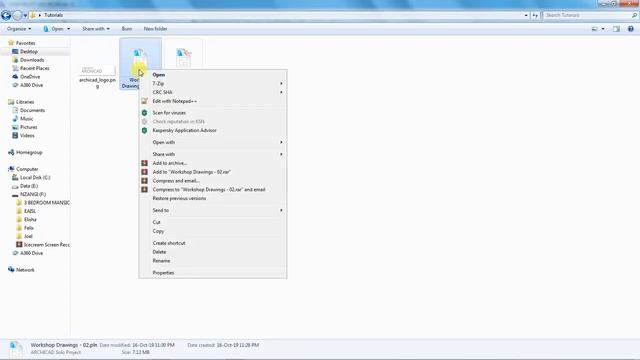
Task: Choose Open in the context menu
Action: tap(159, 75)
